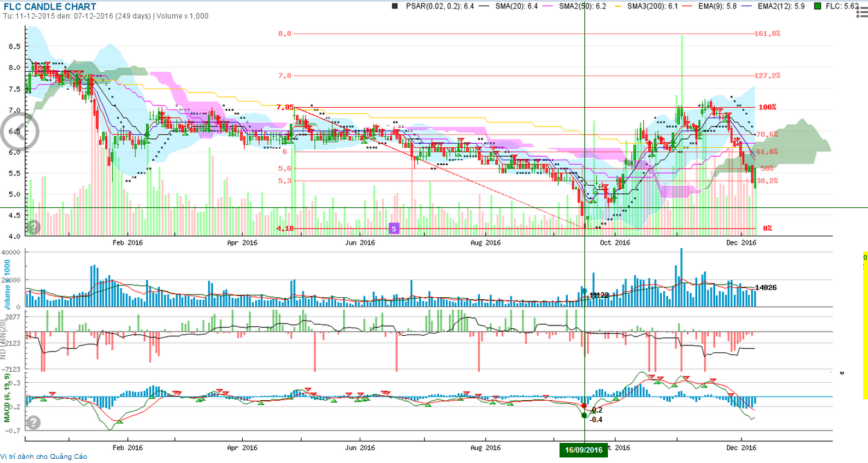Click the yellow SMA3(200) line swatch

click(x=618, y=6)
